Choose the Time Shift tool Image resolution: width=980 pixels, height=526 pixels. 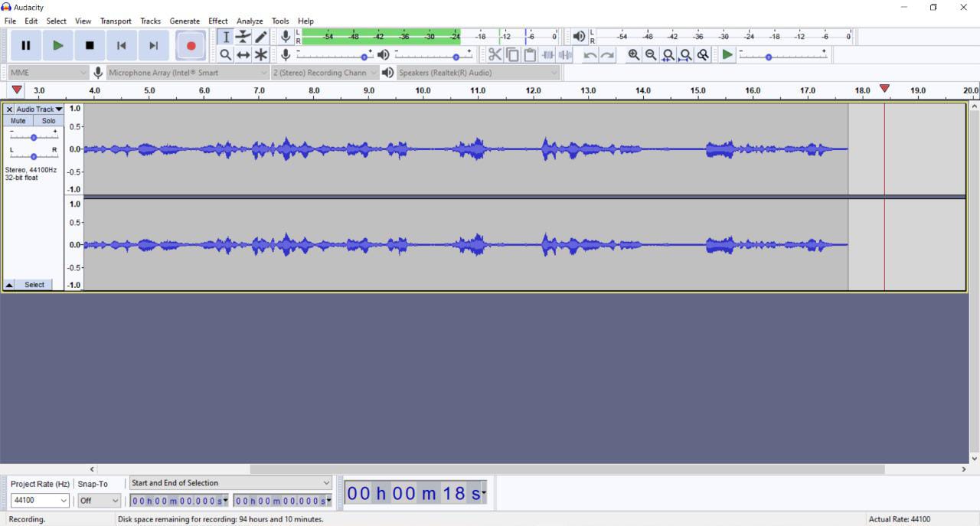click(243, 55)
